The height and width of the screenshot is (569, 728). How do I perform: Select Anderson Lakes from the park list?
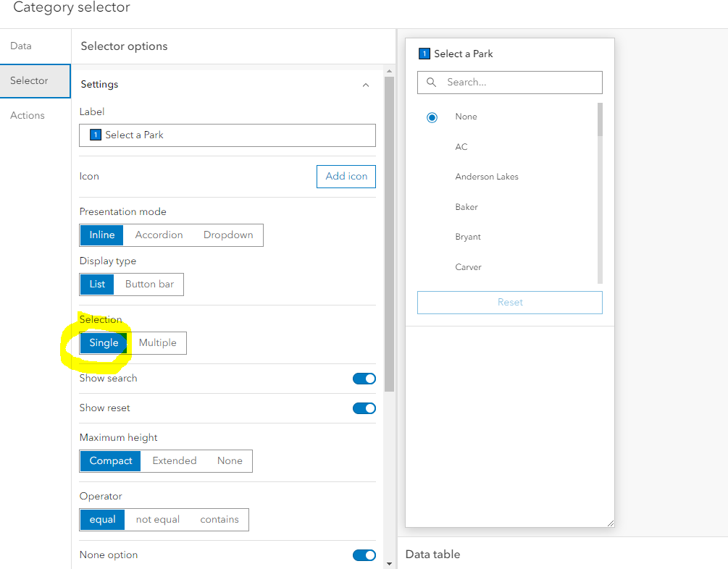(486, 176)
